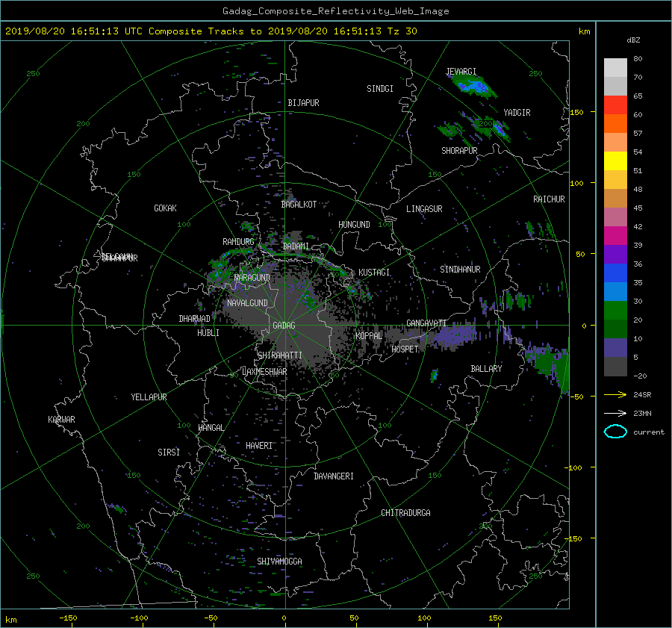Select the blue 36 dBZ color swatch
672x628 pixels.
615,273
